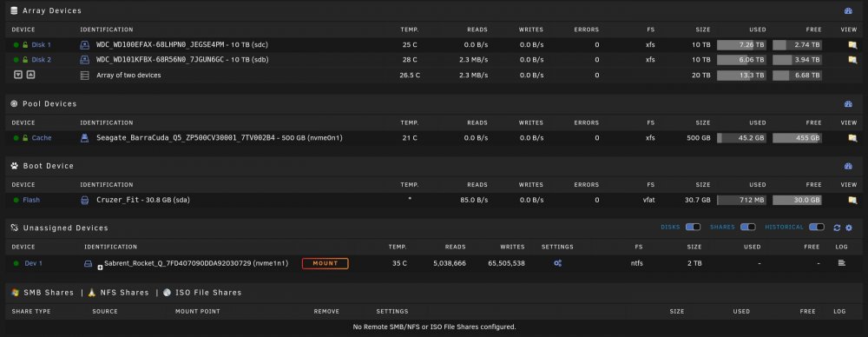View the log for Dev 1
This screenshot has height=337, width=868.
[x=841, y=263]
